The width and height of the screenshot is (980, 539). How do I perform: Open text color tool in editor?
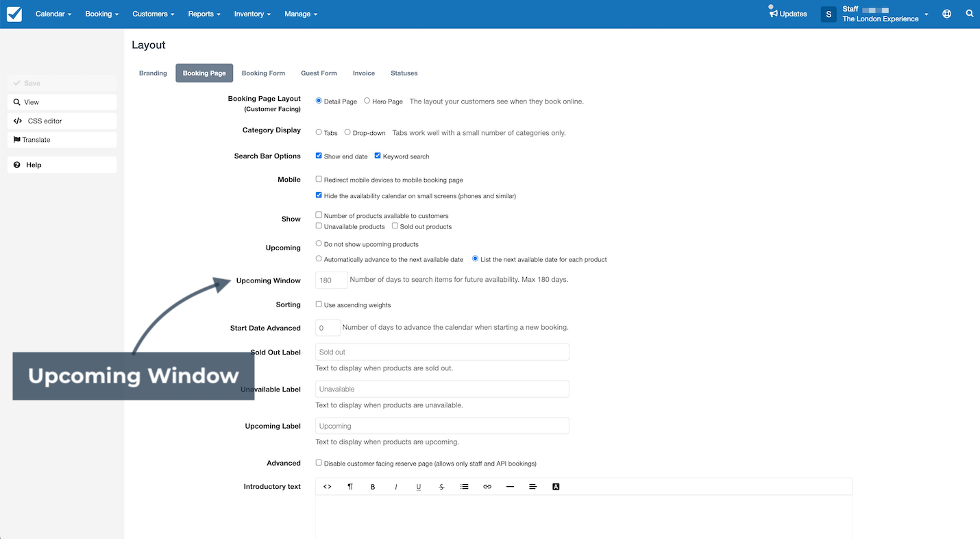pyautogui.click(x=556, y=487)
